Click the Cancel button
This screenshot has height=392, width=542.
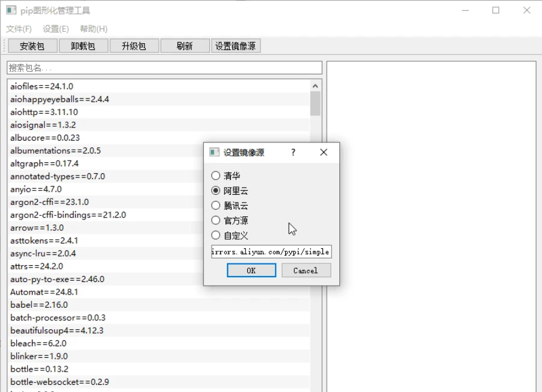click(x=306, y=271)
